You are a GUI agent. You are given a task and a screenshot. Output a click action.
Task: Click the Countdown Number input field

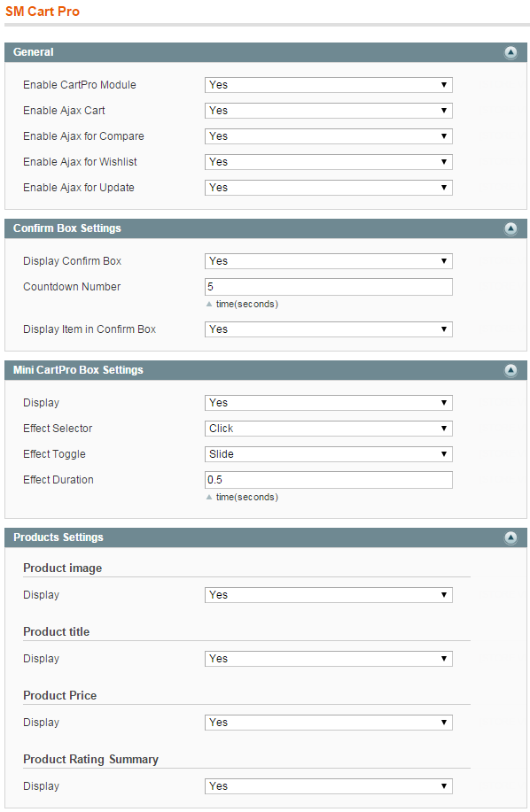pos(329,287)
